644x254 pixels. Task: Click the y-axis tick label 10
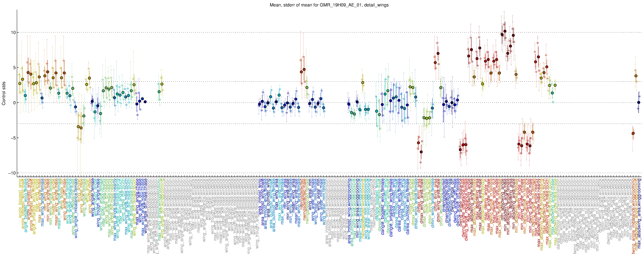[x=13, y=33]
